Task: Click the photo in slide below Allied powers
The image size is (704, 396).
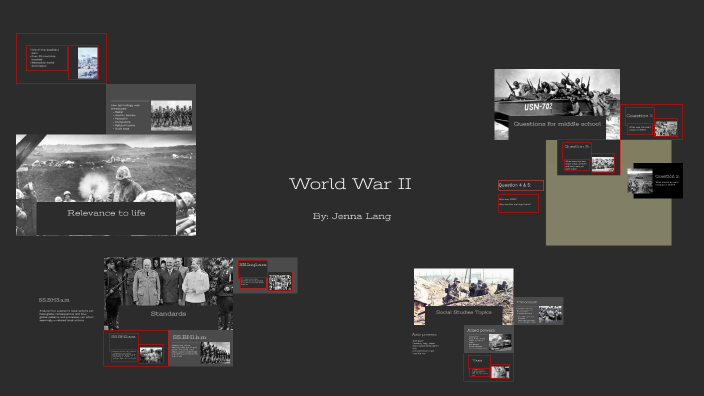Action: pos(500,372)
